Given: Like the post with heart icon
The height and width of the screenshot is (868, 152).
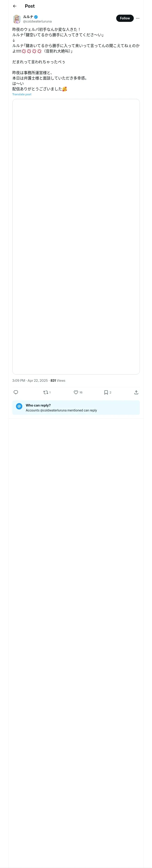Looking at the screenshot, I should 76,392.
